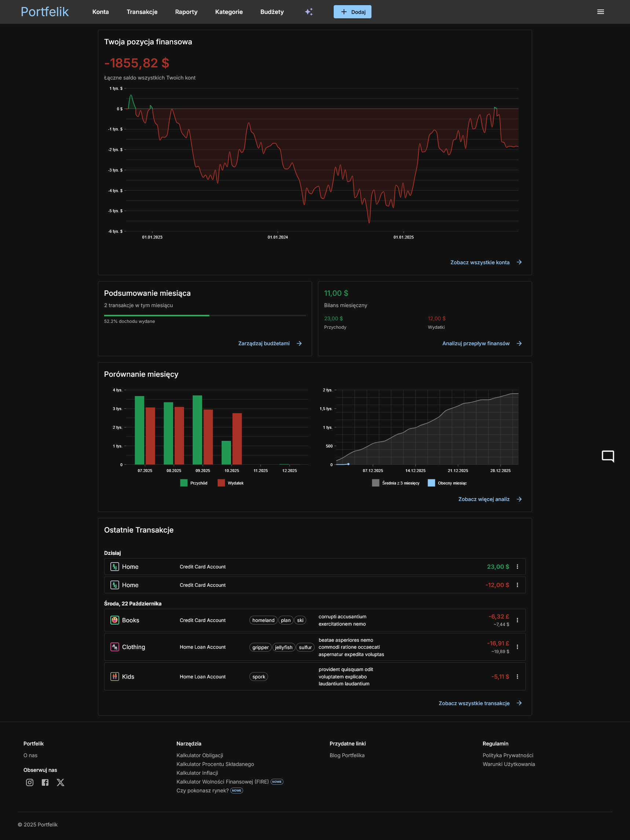Toggle Obecny miesiąc legend series

(x=447, y=483)
